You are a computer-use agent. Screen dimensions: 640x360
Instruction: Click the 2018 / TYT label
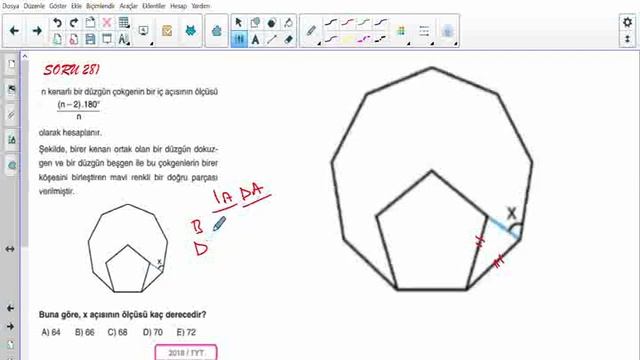coord(186,353)
